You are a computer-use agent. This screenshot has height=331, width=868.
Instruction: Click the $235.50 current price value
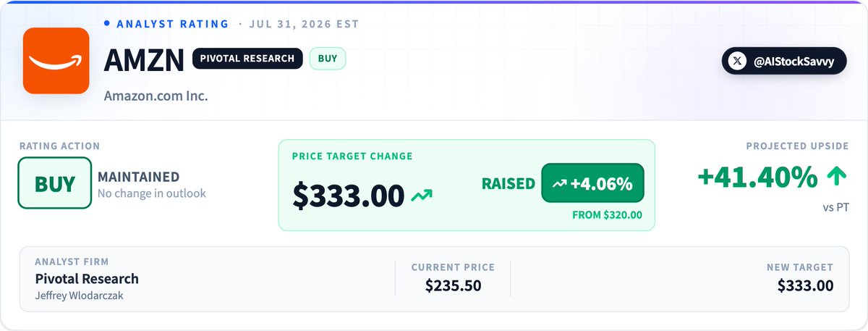click(454, 285)
